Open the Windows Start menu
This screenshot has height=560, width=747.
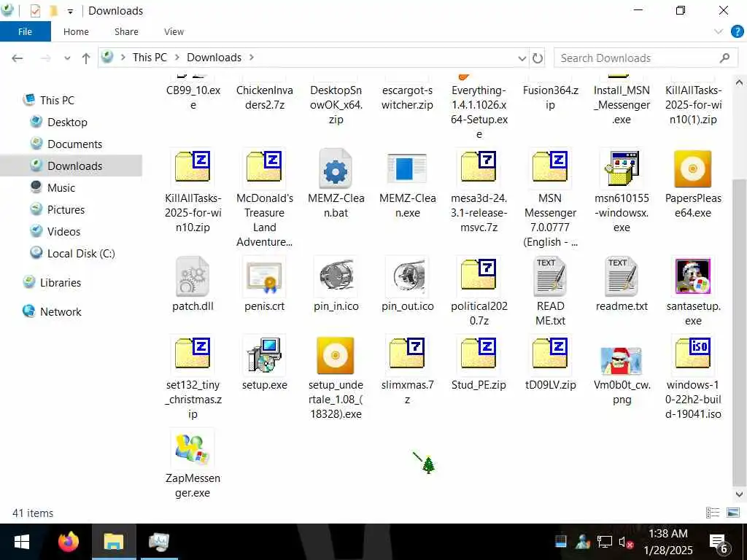pos(22,542)
